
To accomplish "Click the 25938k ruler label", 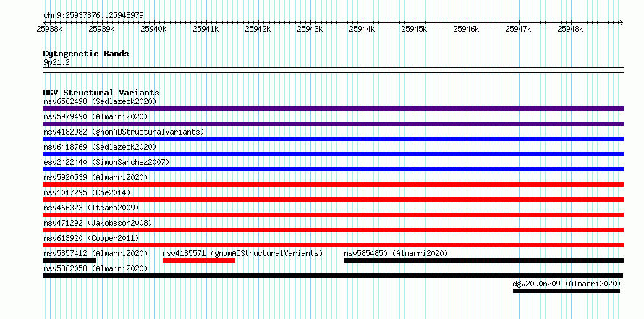I will pos(49,29).
